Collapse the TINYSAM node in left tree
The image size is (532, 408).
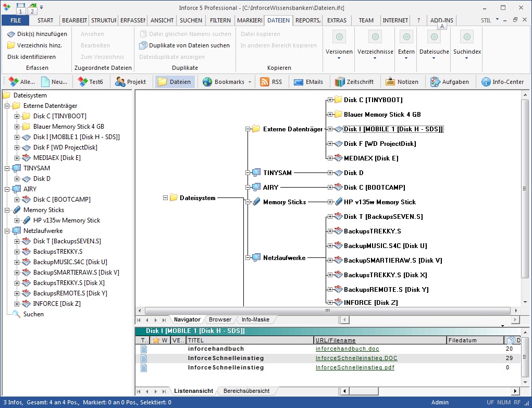coord(7,168)
